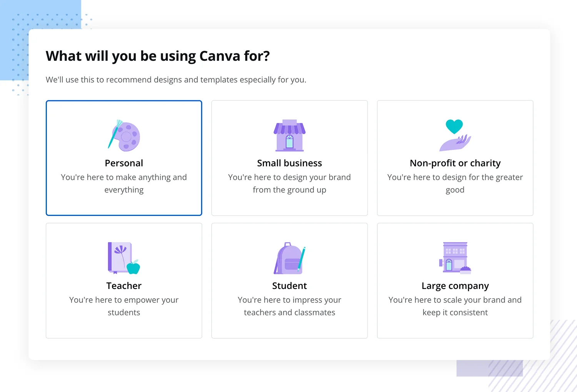
Task: Select the Student heading
Action: click(x=290, y=286)
